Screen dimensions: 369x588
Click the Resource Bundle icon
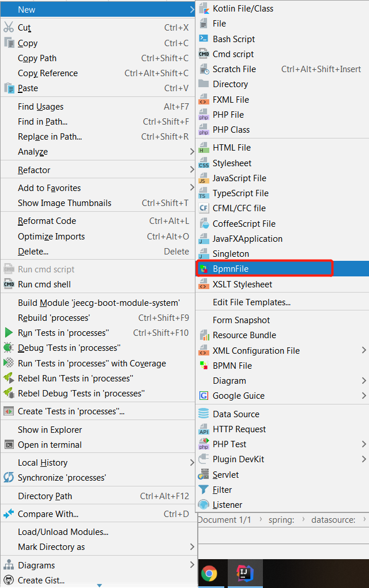coord(204,335)
